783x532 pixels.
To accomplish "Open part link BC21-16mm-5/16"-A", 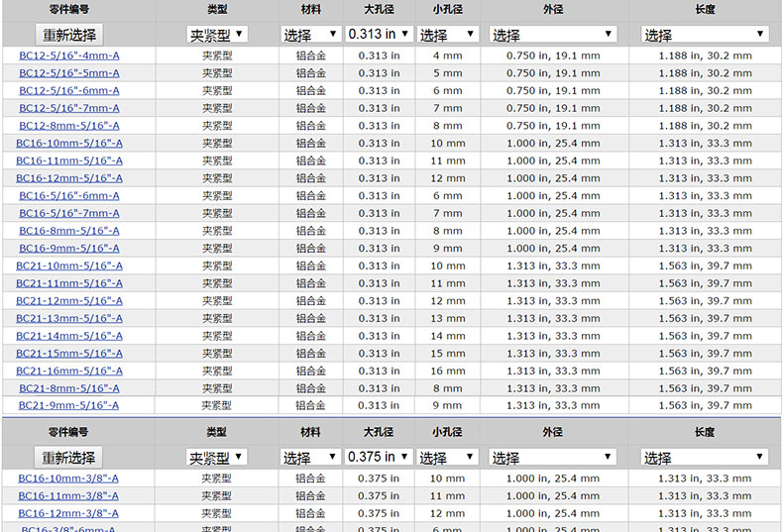I will (69, 371).
